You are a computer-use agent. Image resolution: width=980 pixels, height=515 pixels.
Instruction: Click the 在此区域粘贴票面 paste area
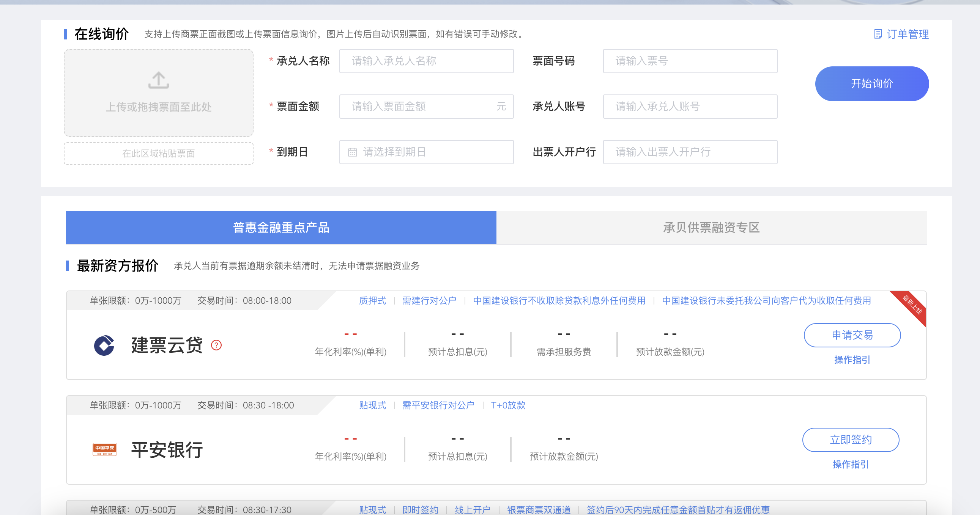point(158,154)
